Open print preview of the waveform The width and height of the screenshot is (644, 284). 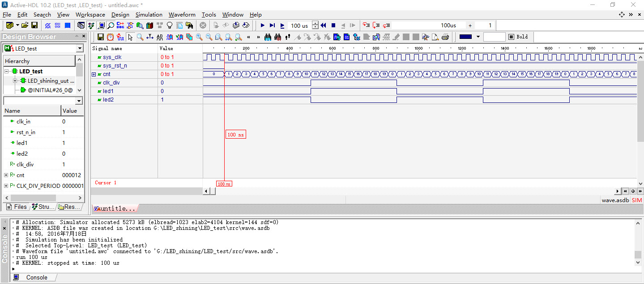coord(435,37)
